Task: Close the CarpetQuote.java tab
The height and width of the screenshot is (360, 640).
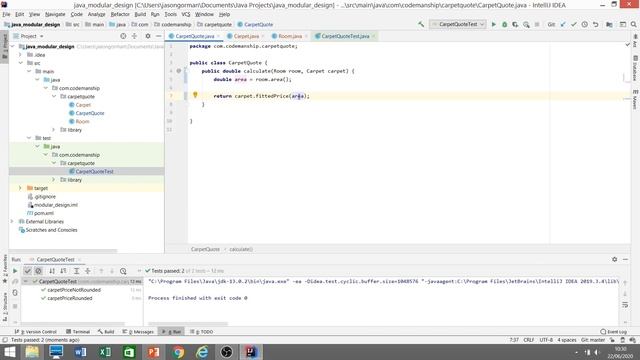Action: point(218,36)
